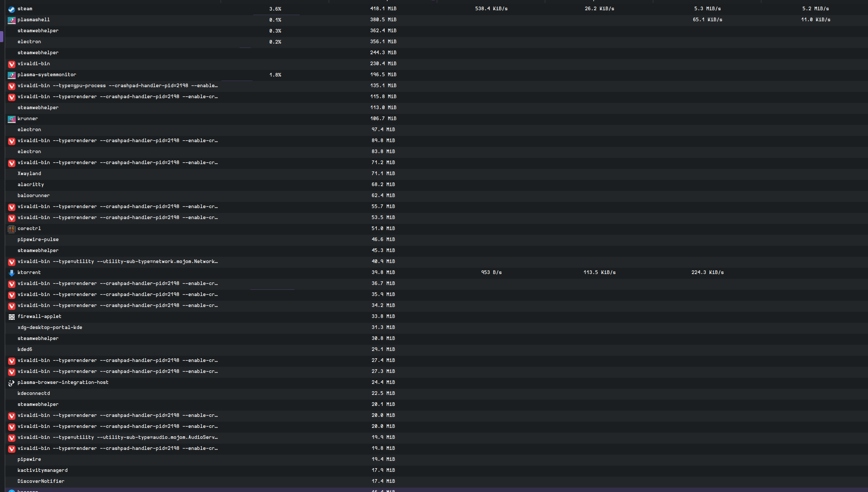Select the plasmashell process row name
The height and width of the screenshot is (492, 868).
point(34,19)
